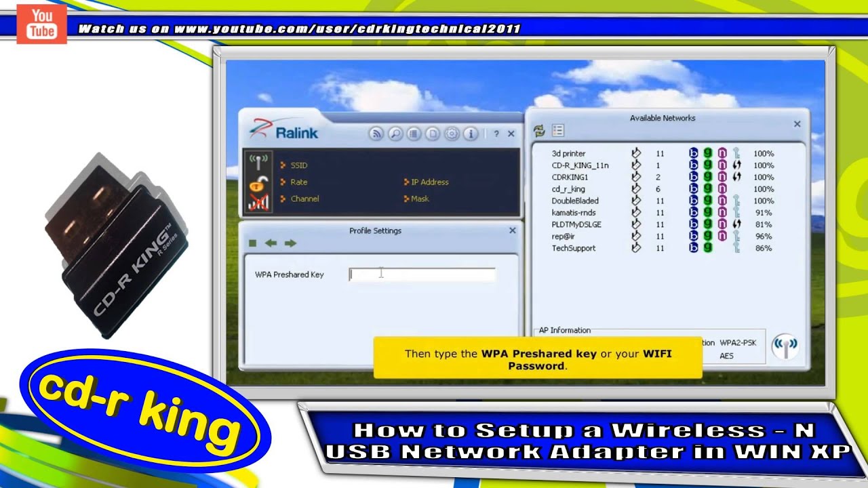The height and width of the screenshot is (488, 868).
Task: Click the 'WPA2-PSK' text in AP Information
Action: (738, 343)
